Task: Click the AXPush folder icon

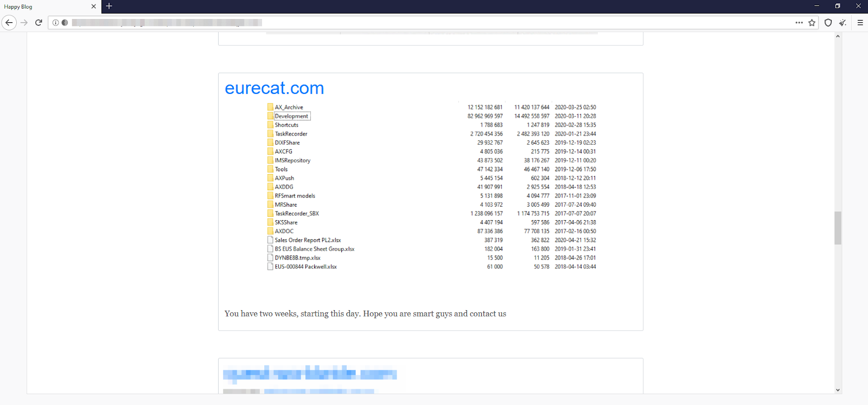Action: 270,178
